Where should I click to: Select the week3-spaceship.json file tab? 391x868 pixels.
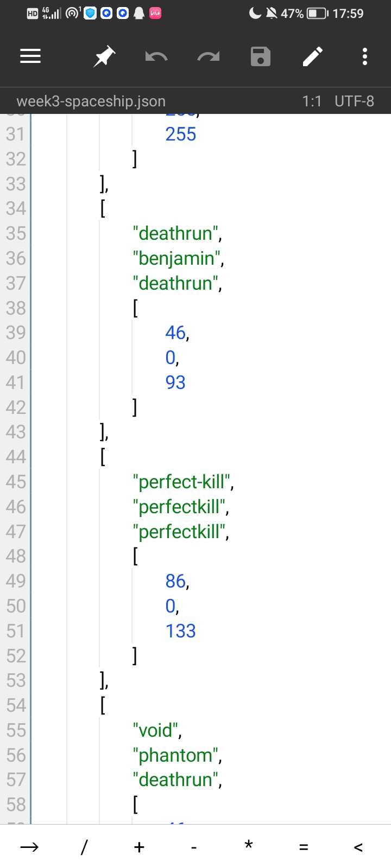91,101
